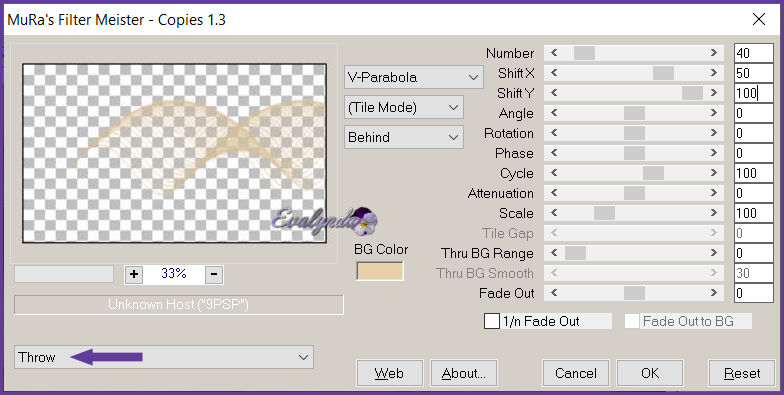
Task: Open the Throw preset dropdown
Action: [x=164, y=357]
